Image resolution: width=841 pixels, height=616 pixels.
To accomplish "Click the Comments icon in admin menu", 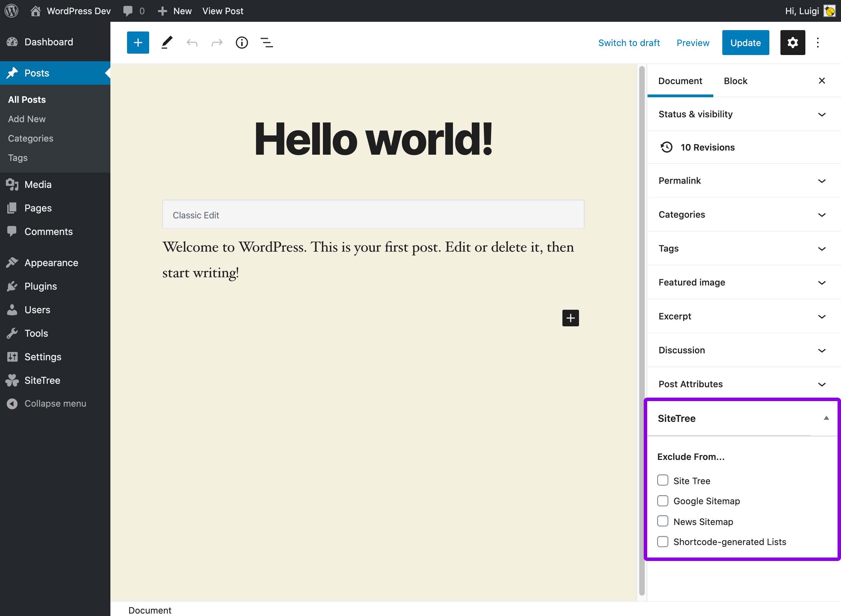I will 12,232.
